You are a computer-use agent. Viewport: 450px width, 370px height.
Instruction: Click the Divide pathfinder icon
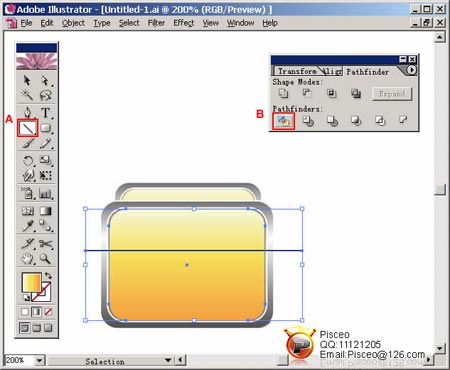point(283,121)
